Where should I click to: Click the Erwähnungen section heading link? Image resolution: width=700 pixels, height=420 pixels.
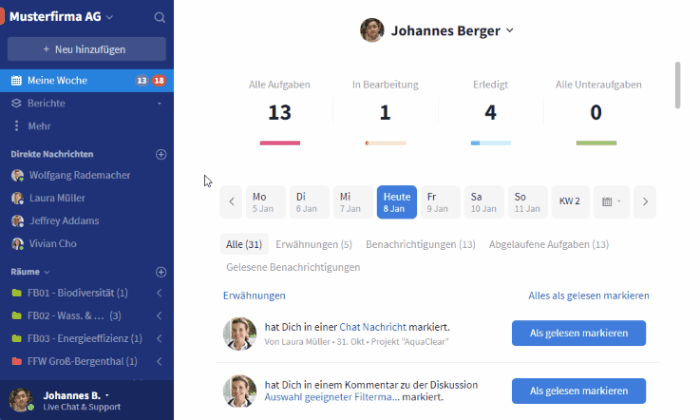point(254,295)
